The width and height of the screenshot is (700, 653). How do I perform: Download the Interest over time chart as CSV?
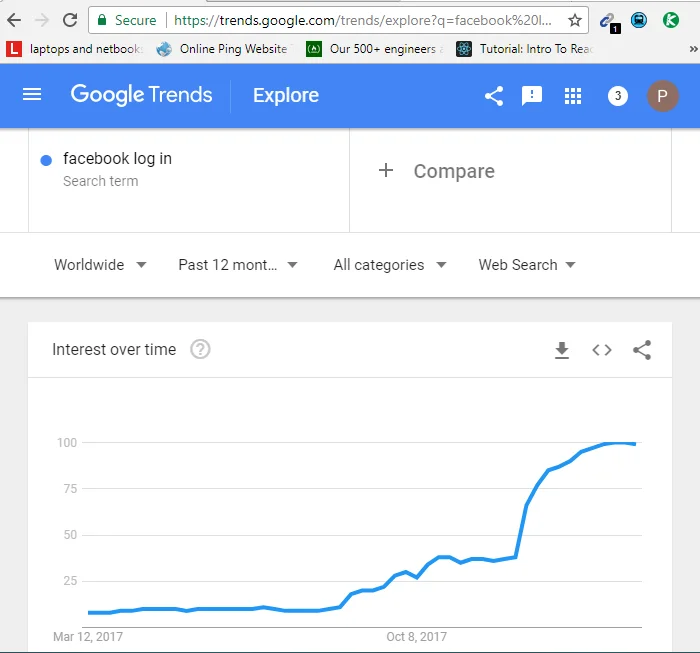[562, 350]
